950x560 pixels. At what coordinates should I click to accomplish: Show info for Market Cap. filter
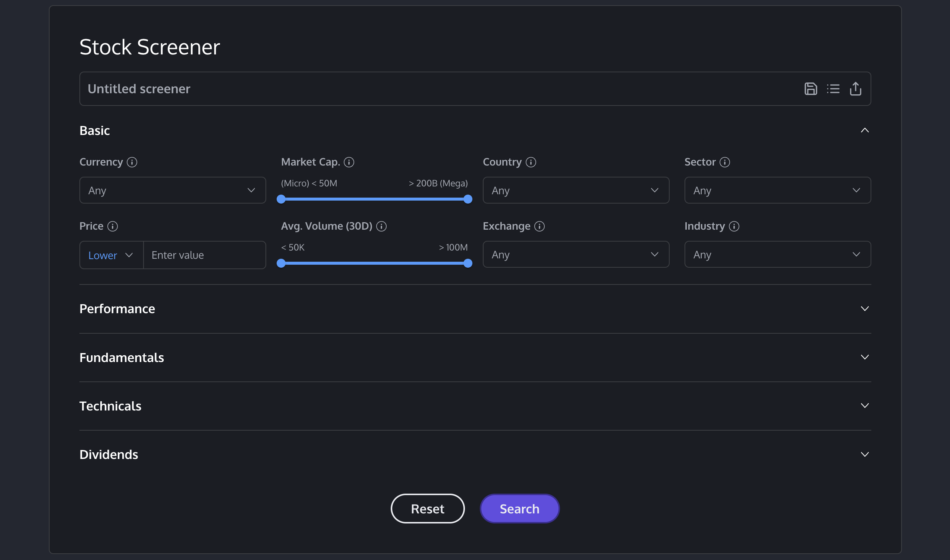pos(349,162)
